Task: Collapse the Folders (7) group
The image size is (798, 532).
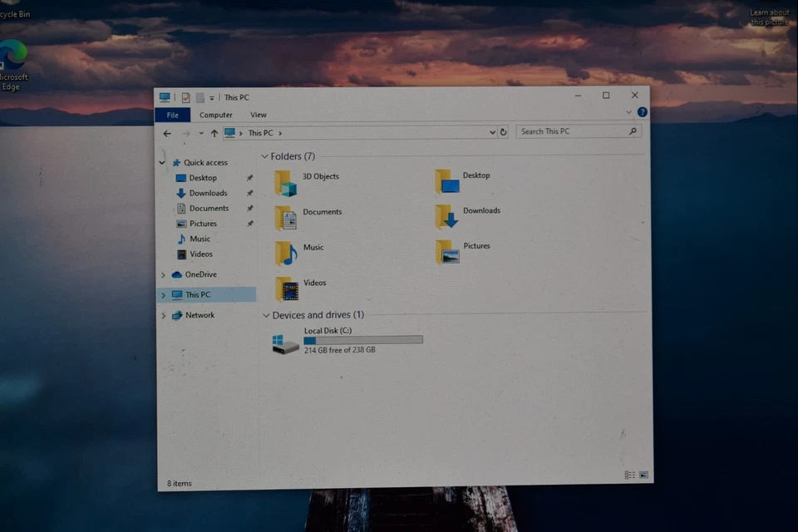Action: [x=264, y=156]
